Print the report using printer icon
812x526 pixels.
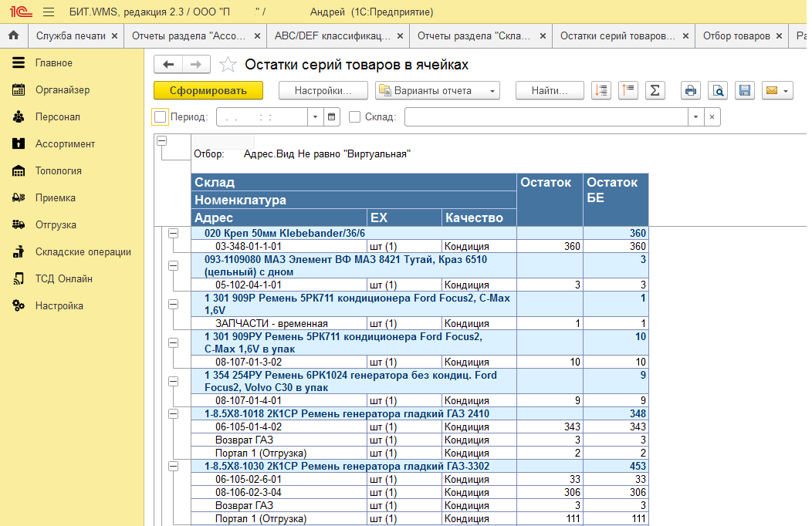[691, 91]
